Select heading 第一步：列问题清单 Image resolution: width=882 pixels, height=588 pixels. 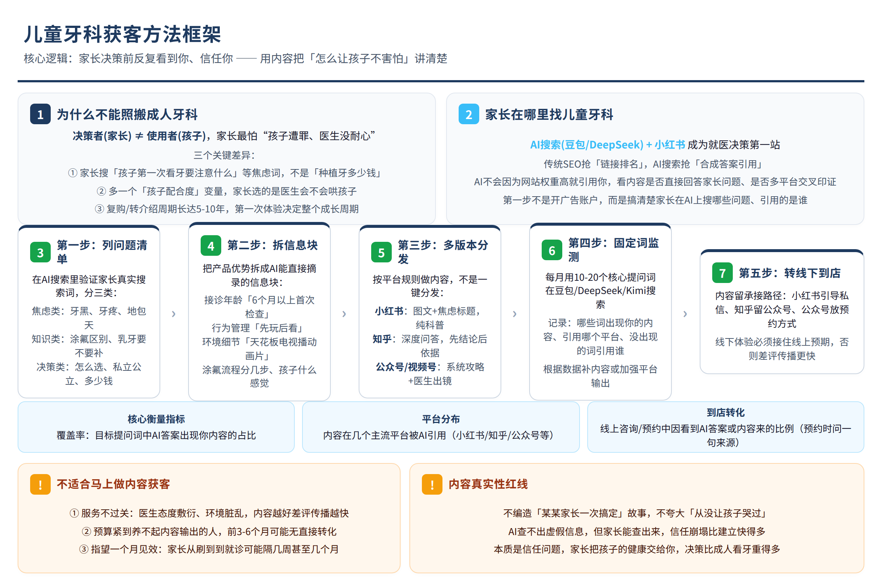point(102,252)
